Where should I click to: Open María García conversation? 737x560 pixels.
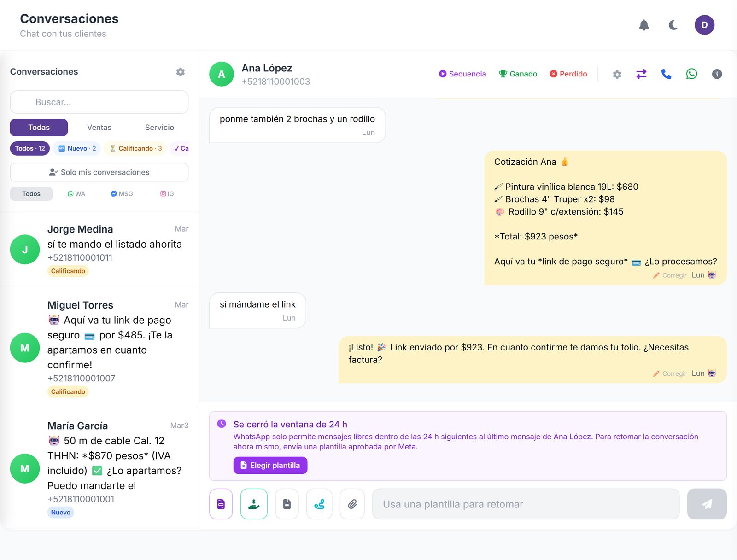[99, 468]
